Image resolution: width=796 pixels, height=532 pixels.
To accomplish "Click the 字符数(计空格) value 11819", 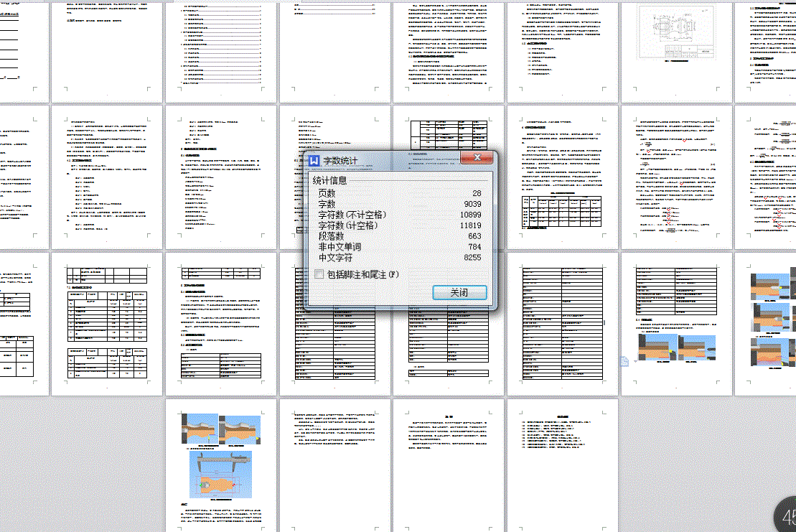I will point(471,225).
